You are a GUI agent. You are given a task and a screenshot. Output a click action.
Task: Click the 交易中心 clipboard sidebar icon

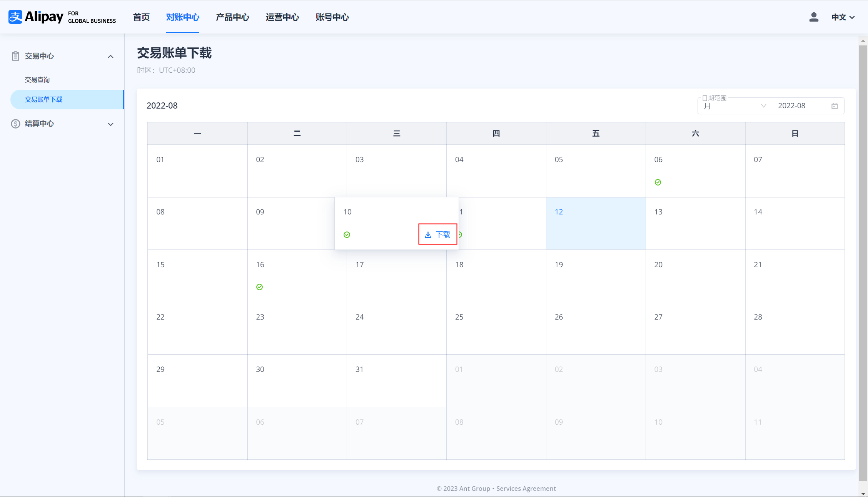pos(15,56)
